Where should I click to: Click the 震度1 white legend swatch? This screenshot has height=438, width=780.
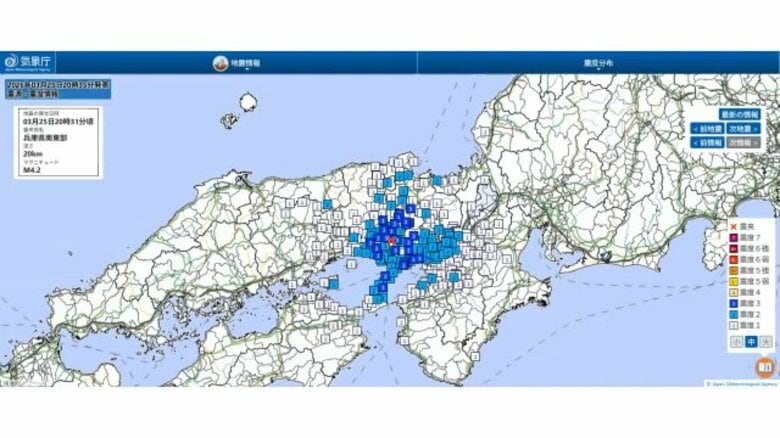pyautogui.click(x=733, y=326)
